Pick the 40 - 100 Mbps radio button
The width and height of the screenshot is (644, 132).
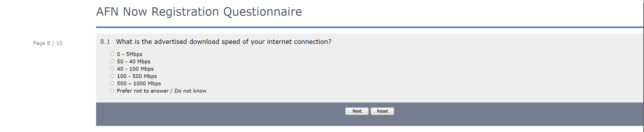pos(112,69)
